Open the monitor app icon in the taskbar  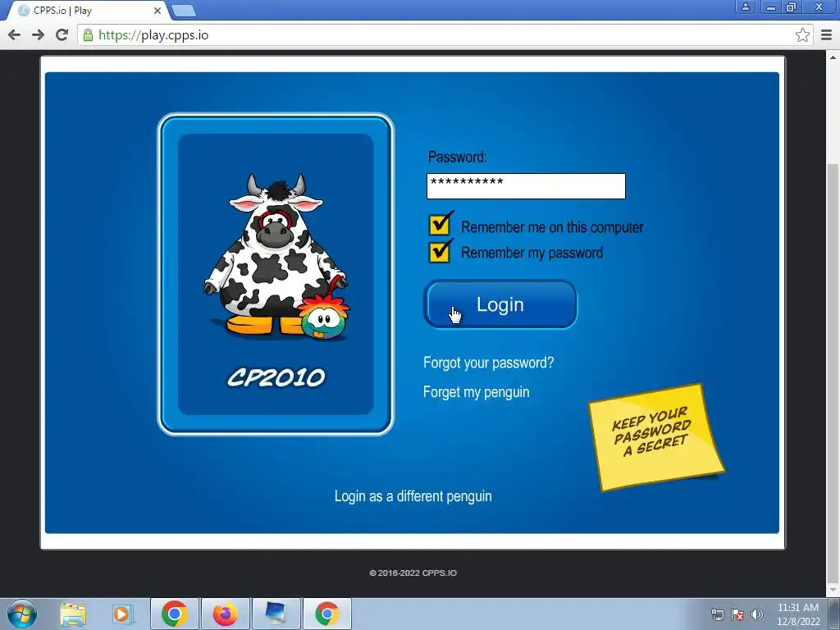point(276,614)
